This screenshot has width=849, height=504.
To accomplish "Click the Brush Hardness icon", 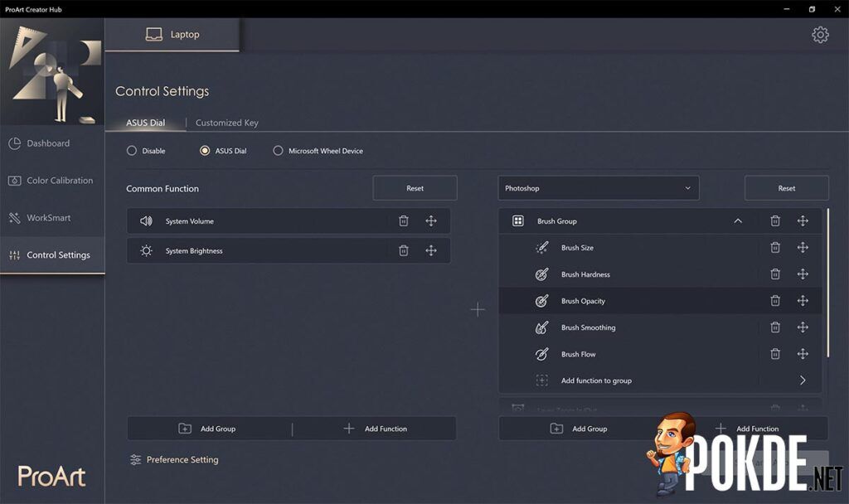I will (542, 274).
